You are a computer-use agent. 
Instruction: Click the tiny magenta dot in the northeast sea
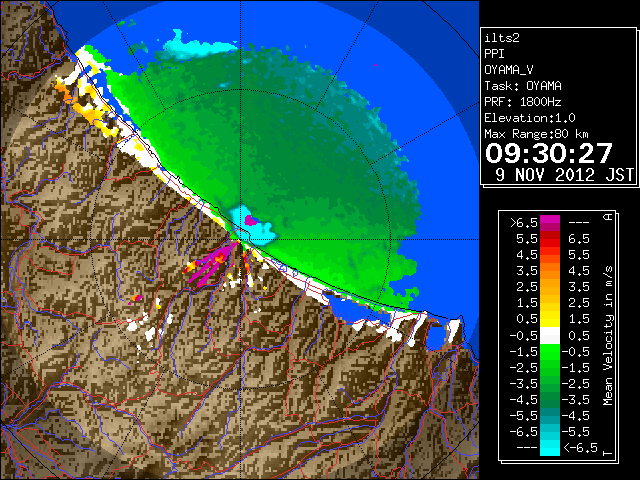coord(375,65)
